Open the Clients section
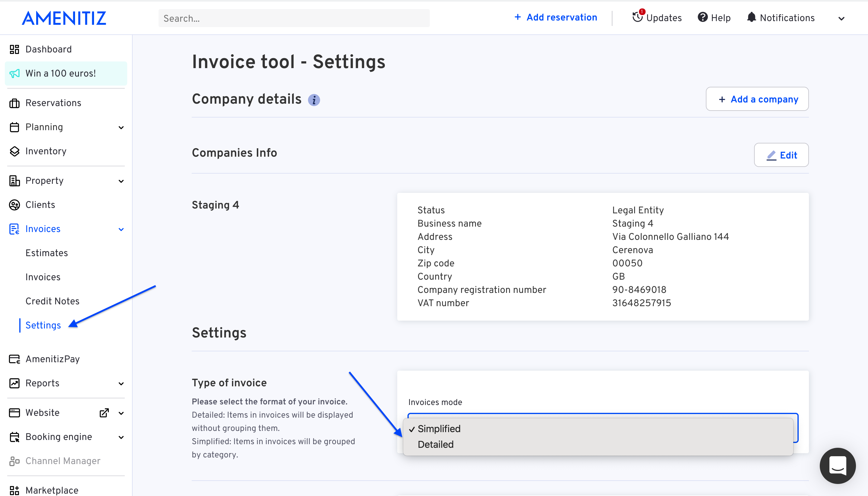The image size is (868, 496). coord(40,205)
